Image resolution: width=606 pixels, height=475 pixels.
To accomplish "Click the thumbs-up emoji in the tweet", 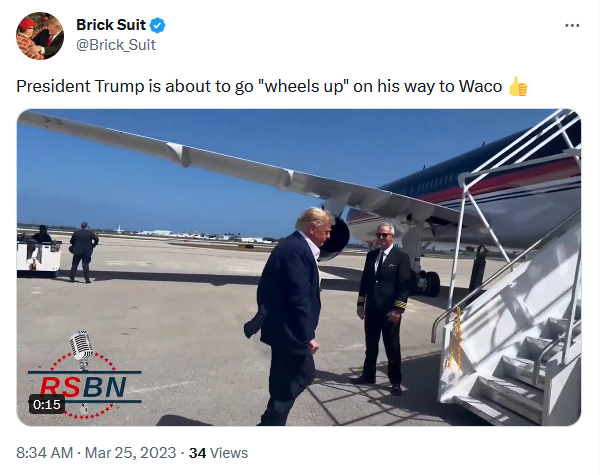I will (518, 86).
